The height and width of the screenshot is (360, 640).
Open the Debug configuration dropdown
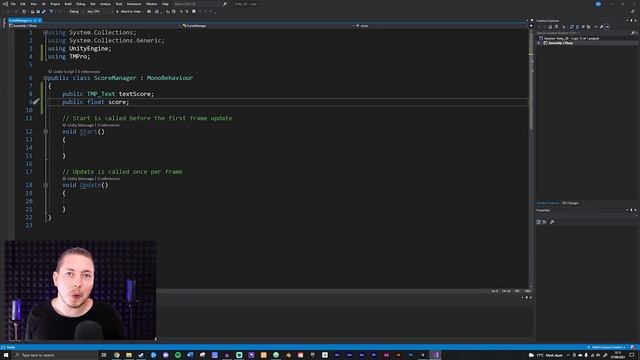point(76,12)
